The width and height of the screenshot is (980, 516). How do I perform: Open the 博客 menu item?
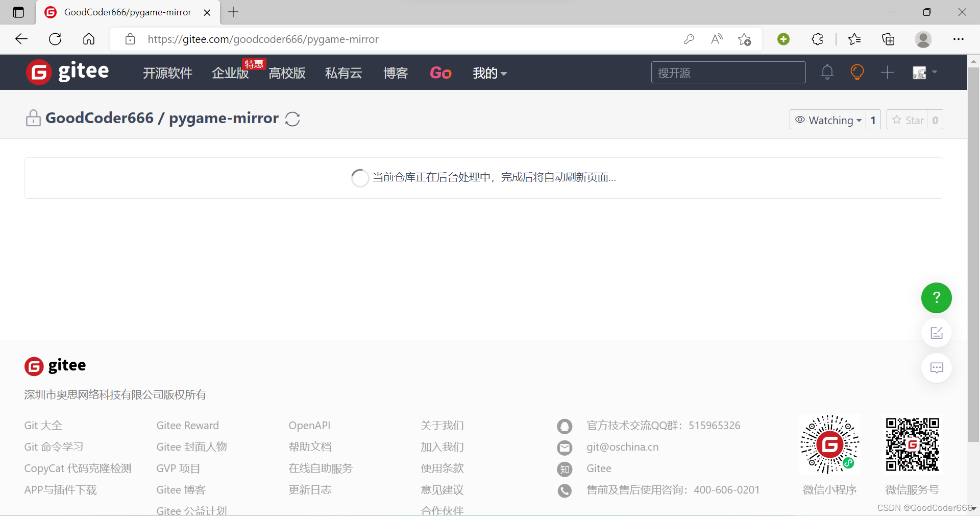pos(396,73)
